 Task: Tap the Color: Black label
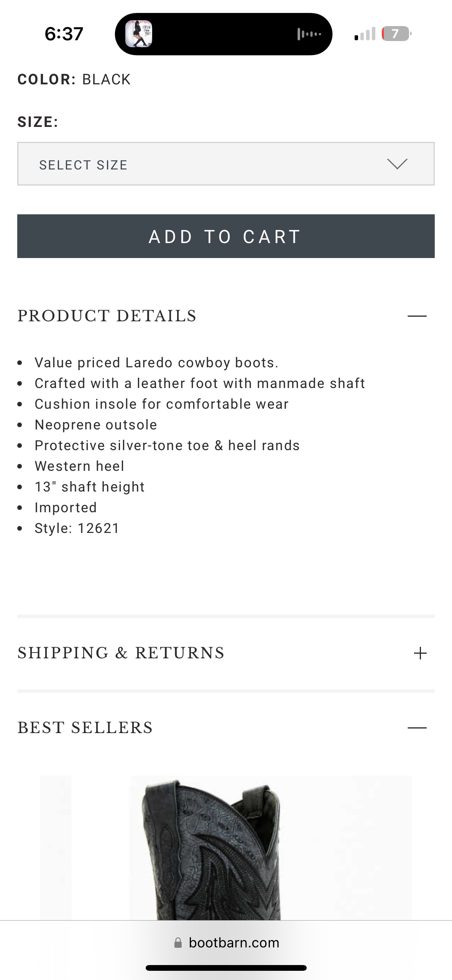(x=74, y=79)
